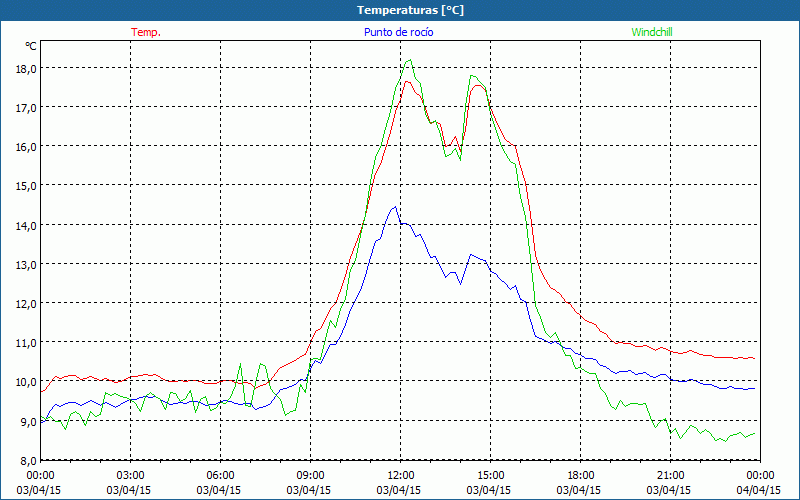This screenshot has width=800, height=500.
Task: Click the '21:00' time axis label
Action: pos(670,476)
